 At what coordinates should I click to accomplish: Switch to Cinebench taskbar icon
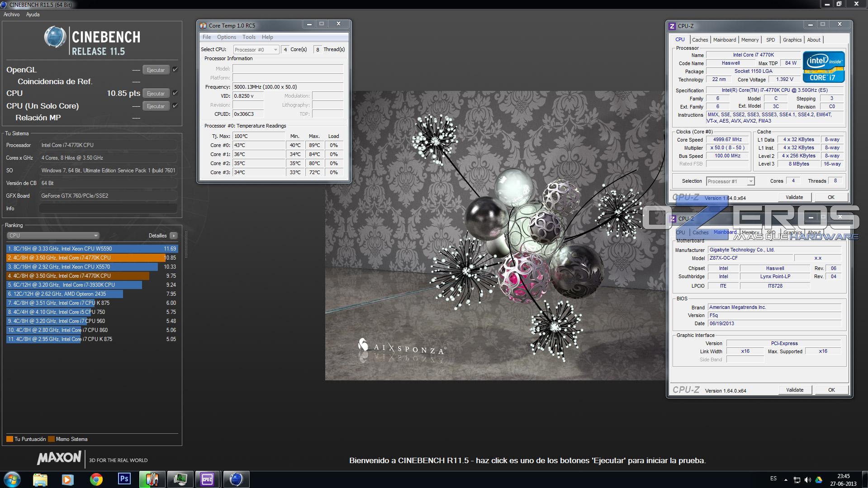point(236,479)
